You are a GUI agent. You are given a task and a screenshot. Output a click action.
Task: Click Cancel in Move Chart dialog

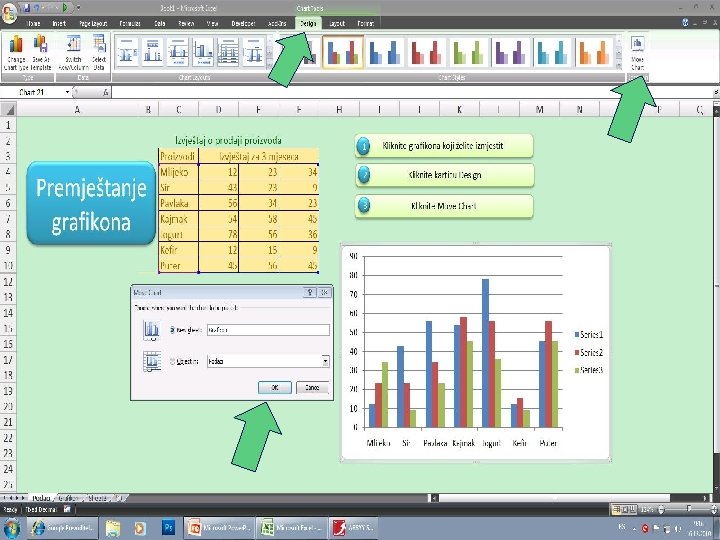pos(312,388)
